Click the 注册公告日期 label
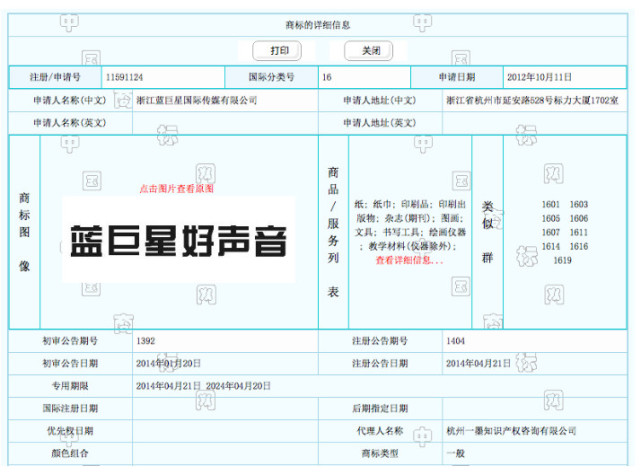The image size is (641, 475). pos(380,363)
